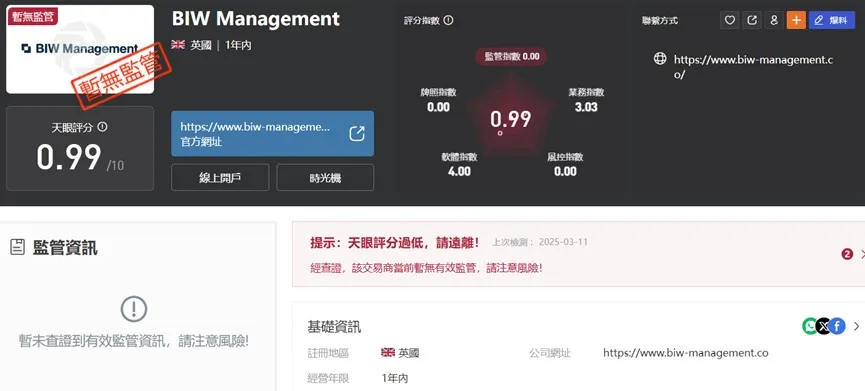The width and height of the screenshot is (865, 391).
Task: Click the 牌照指數 0.00 value
Action: (439, 107)
